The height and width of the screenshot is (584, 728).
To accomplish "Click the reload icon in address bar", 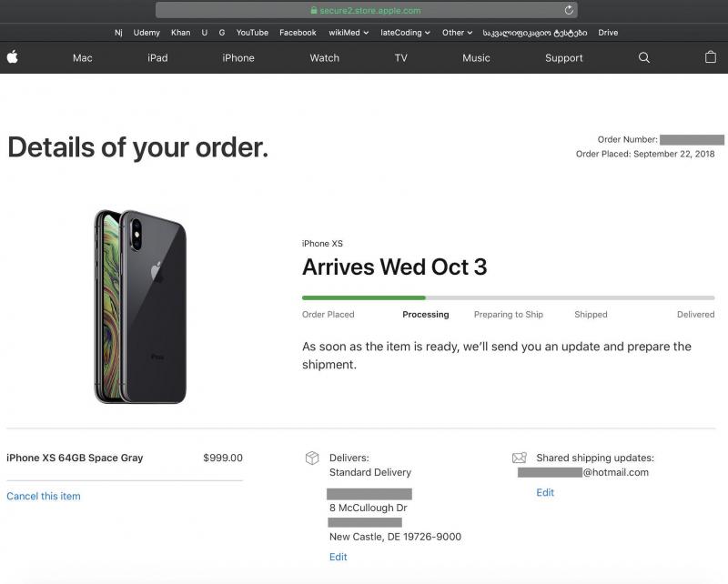I will (570, 10).
